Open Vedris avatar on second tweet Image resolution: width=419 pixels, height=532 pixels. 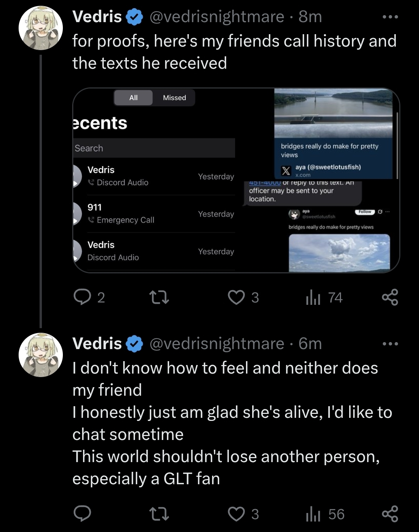pos(41,355)
